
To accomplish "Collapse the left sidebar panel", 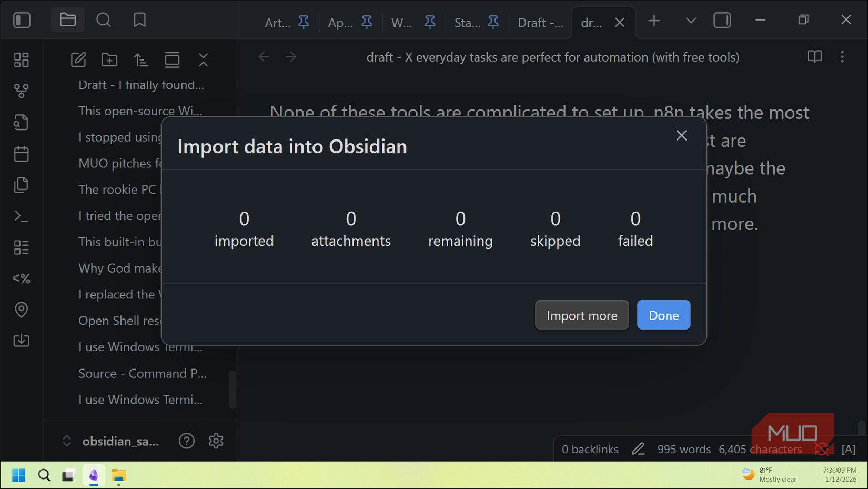I will [x=22, y=20].
